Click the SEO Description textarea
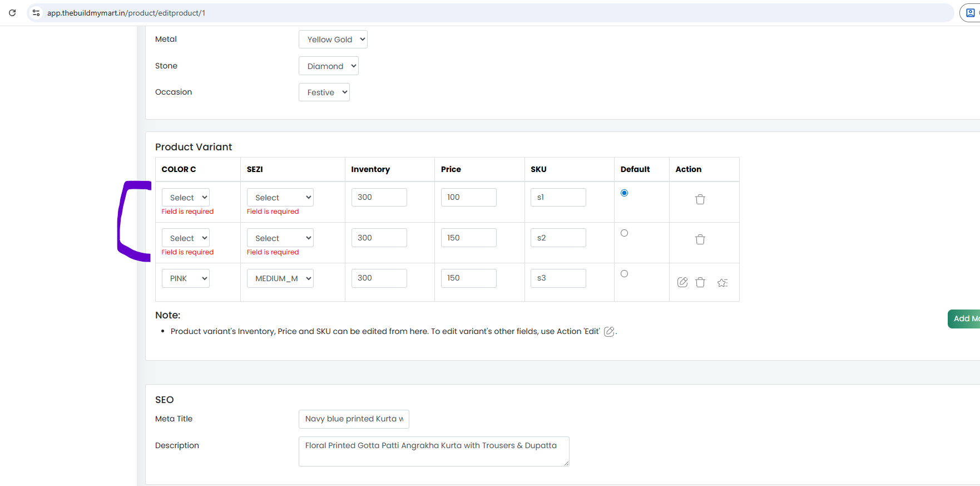Screen dimensions: 980x486 434,451
